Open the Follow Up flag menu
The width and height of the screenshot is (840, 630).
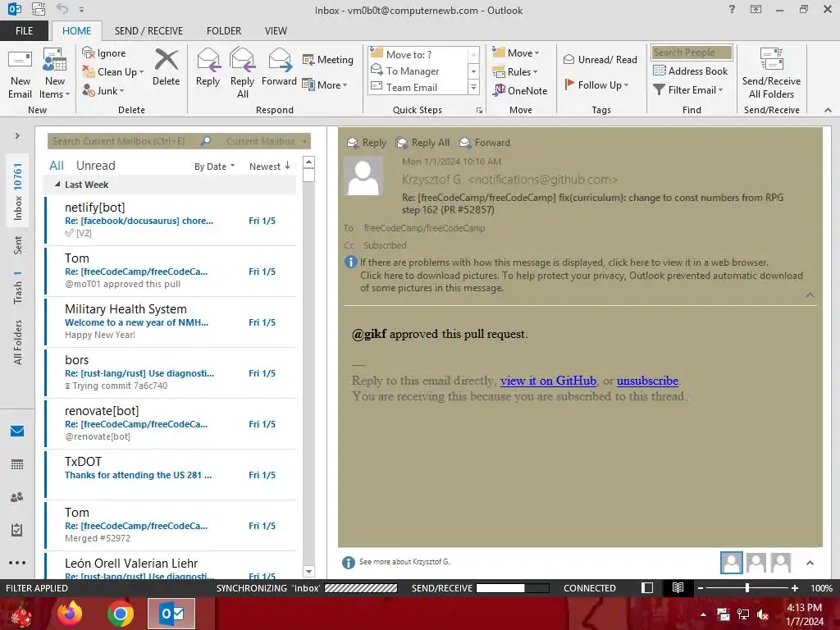tap(597, 84)
